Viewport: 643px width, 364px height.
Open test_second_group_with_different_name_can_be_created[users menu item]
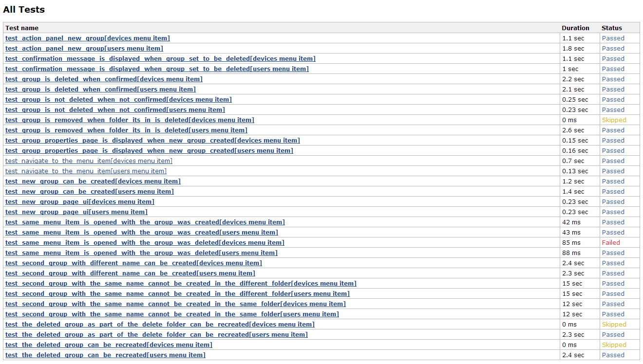tap(130, 273)
